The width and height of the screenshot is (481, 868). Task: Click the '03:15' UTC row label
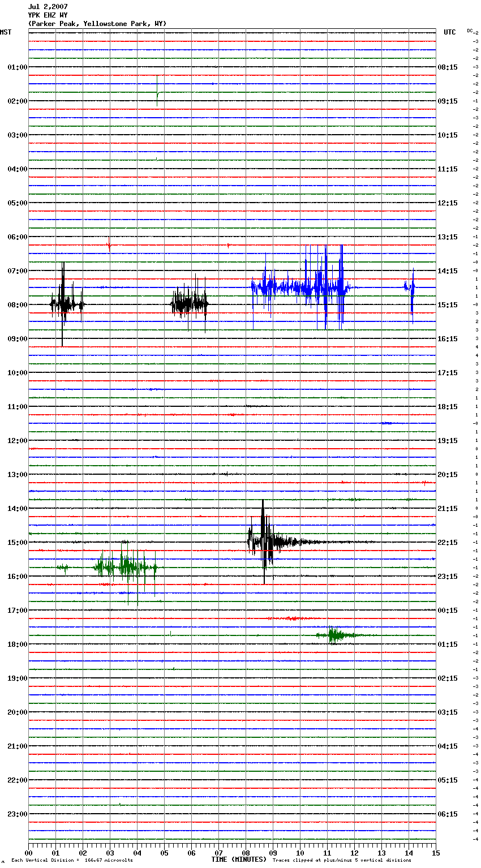[x=448, y=712]
